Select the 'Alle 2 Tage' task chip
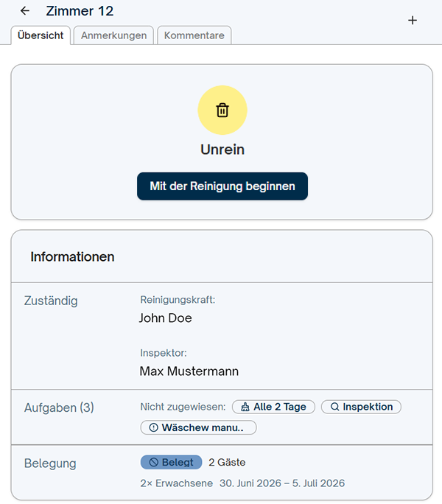Viewport: 442px width, 504px height. tap(273, 407)
